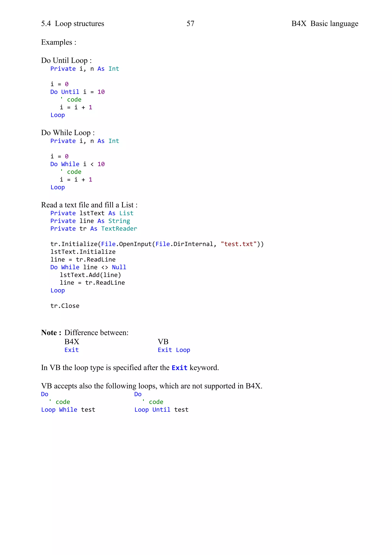The image size is (392, 555).
Task: Click the 'Do While i < 10' line
Action: (78, 164)
